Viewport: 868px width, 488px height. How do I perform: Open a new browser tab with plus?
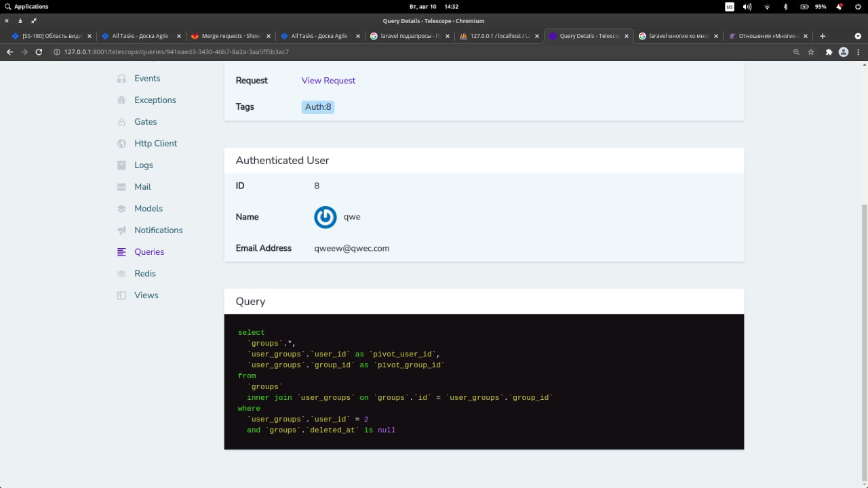[x=823, y=36]
